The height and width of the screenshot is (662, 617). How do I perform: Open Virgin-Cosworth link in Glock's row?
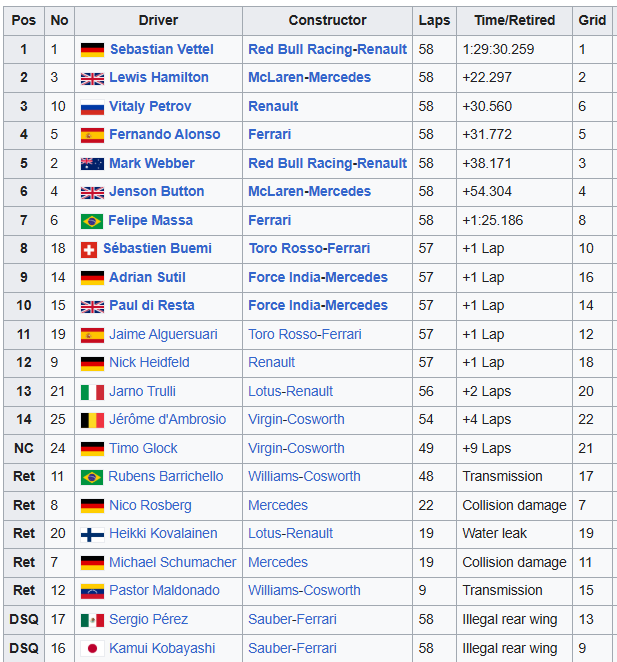coord(296,448)
